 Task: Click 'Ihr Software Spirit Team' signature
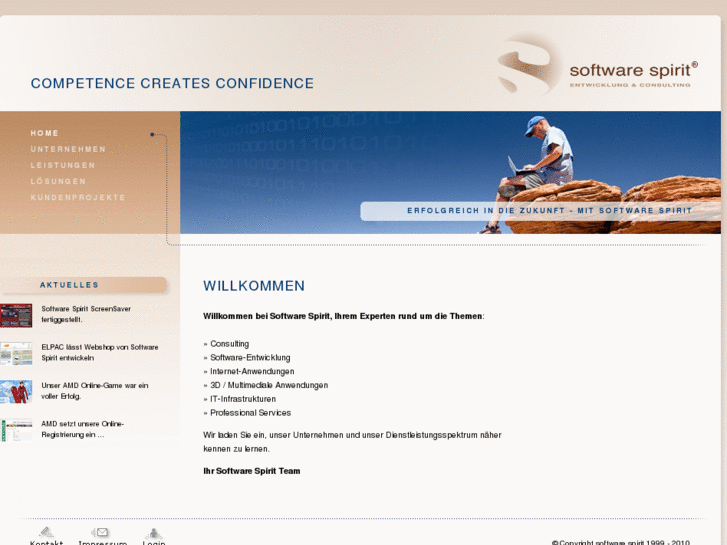coord(252,471)
